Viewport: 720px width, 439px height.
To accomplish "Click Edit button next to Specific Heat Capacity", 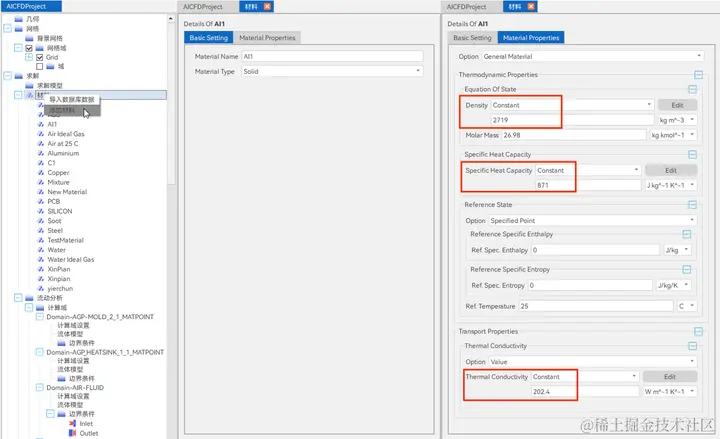I will [671, 170].
